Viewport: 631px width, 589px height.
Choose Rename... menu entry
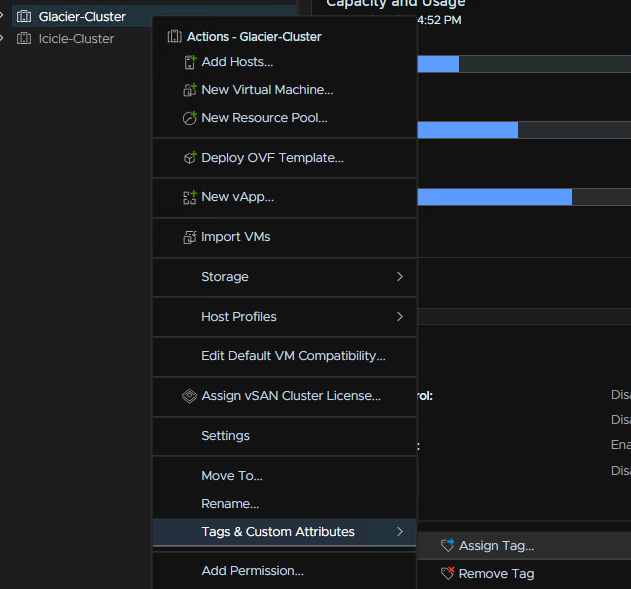point(285,504)
